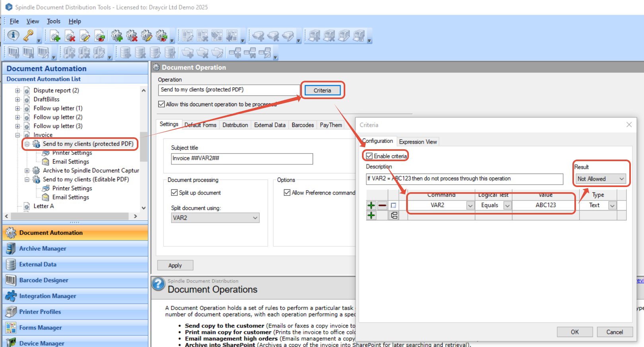Click the refresh operation gear icon
Screen dimensions: 644x347
161,36
